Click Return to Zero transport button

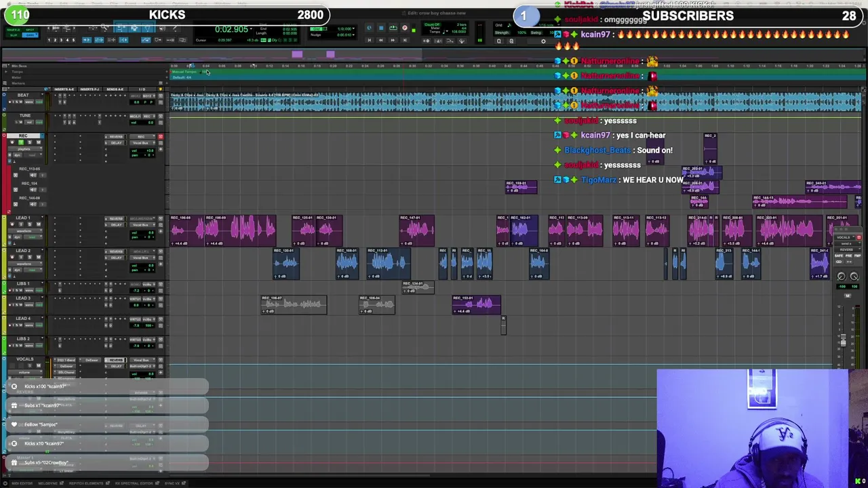coord(370,40)
